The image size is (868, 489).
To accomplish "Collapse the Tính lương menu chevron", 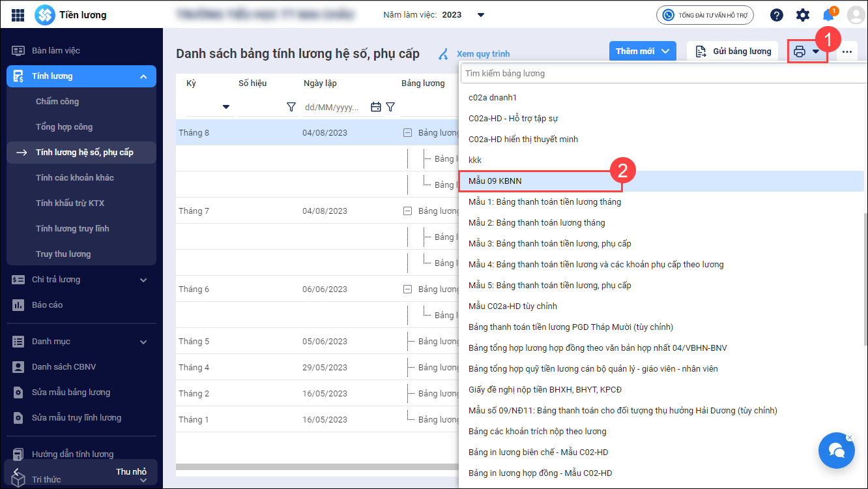I will [143, 76].
